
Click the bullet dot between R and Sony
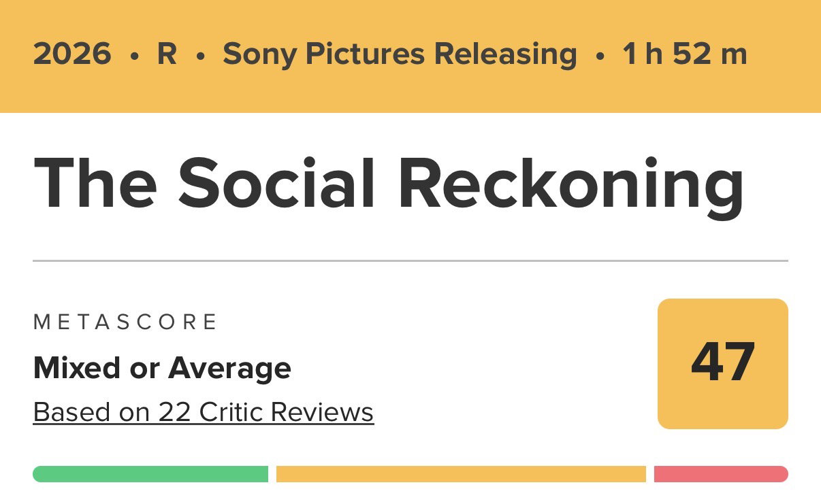click(199, 56)
